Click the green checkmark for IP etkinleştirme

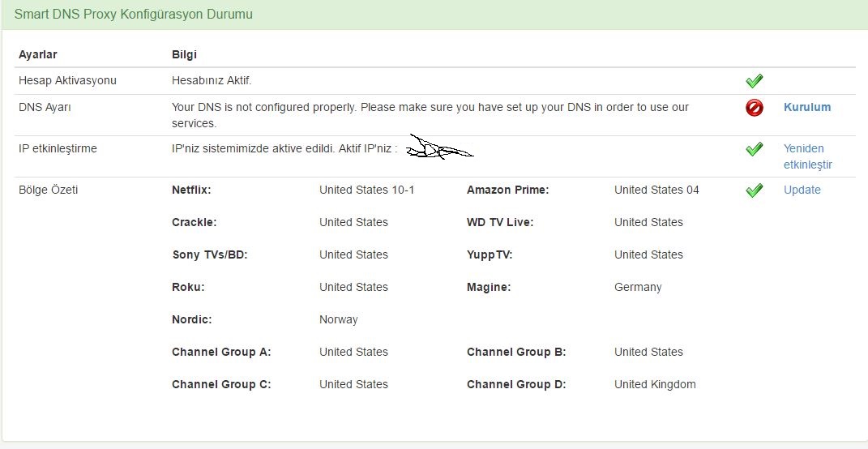pos(754,149)
